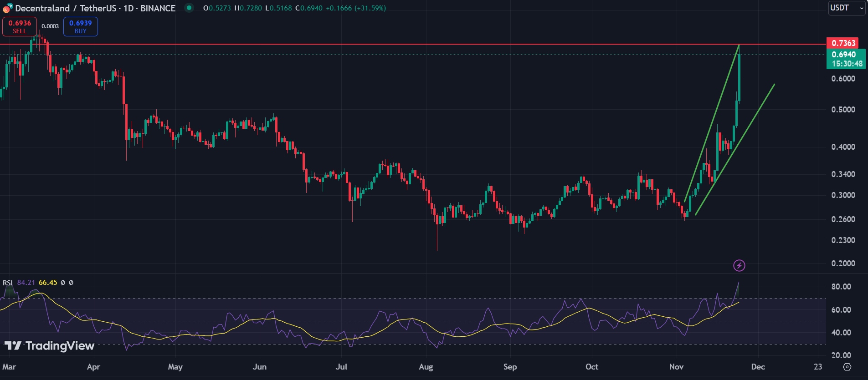Click 80.00 on the RSI scale
This screenshot has height=380, width=868.
pyautogui.click(x=841, y=287)
